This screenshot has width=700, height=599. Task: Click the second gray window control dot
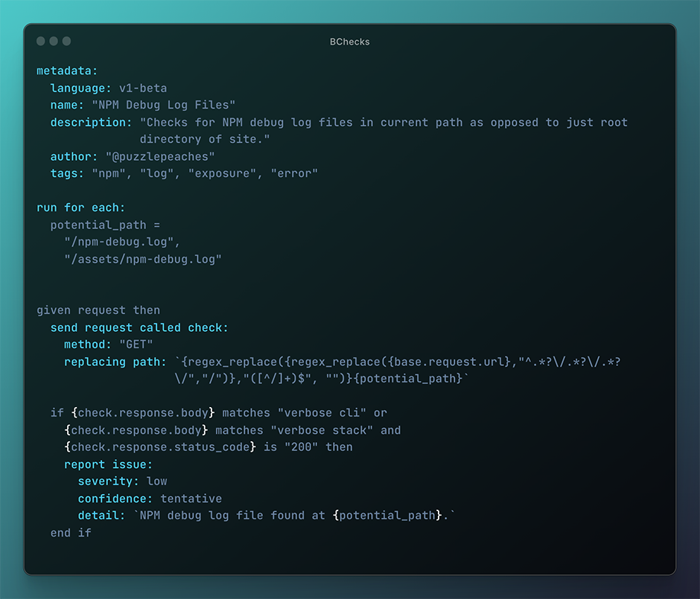coord(54,41)
